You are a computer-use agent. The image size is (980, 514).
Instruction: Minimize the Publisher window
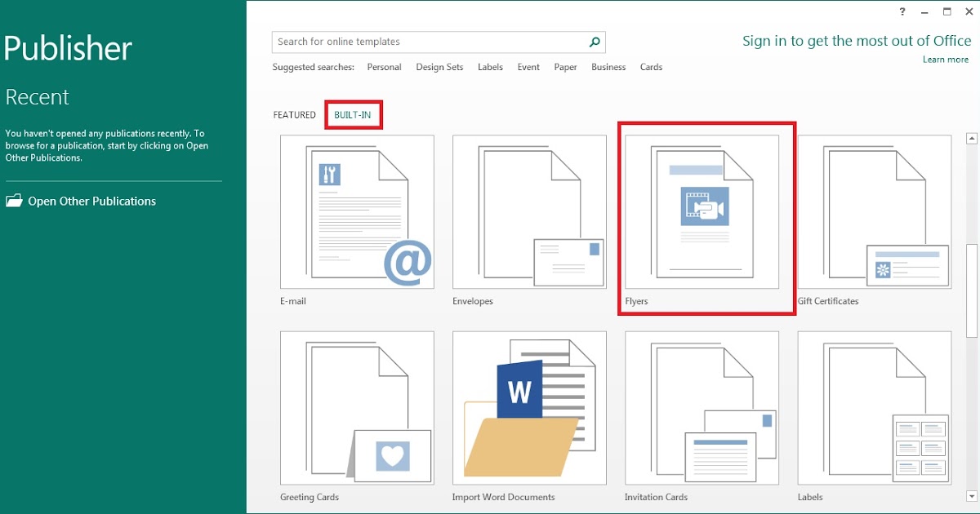tap(924, 11)
